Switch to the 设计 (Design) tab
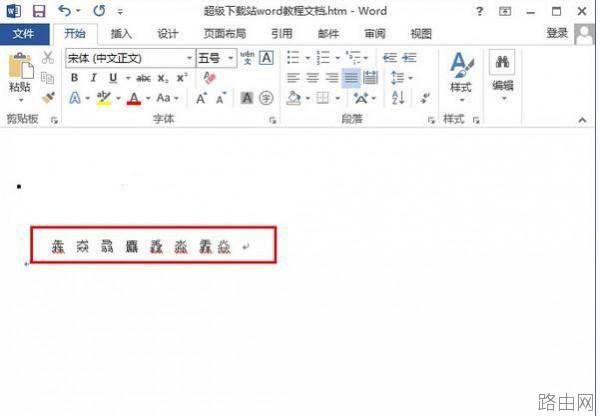This screenshot has height=416, width=600. click(168, 34)
